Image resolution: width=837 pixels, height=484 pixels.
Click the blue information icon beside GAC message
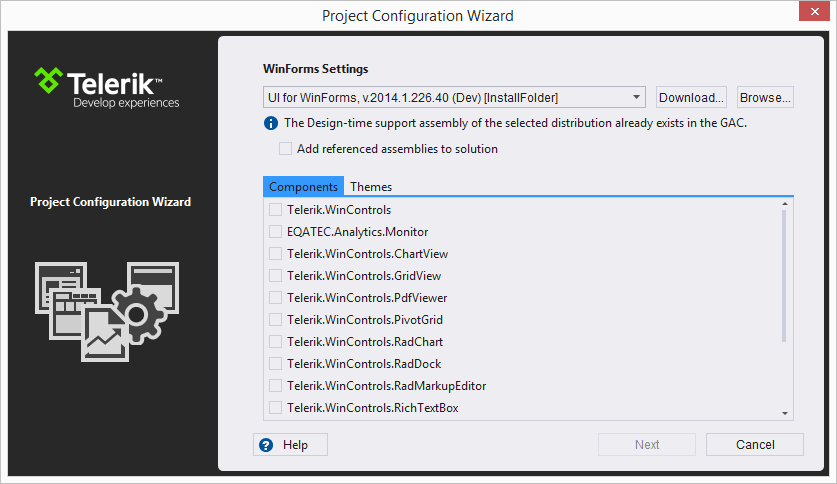click(271, 123)
